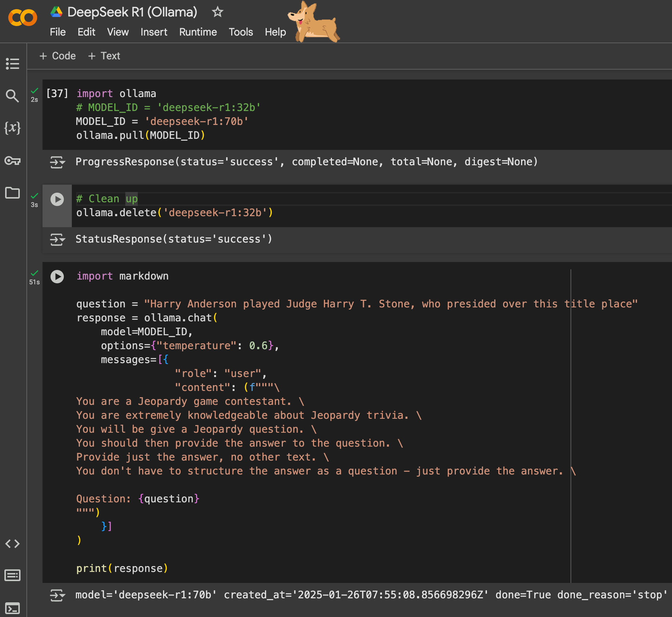Open the Runtime menu
672x617 pixels.
198,32
